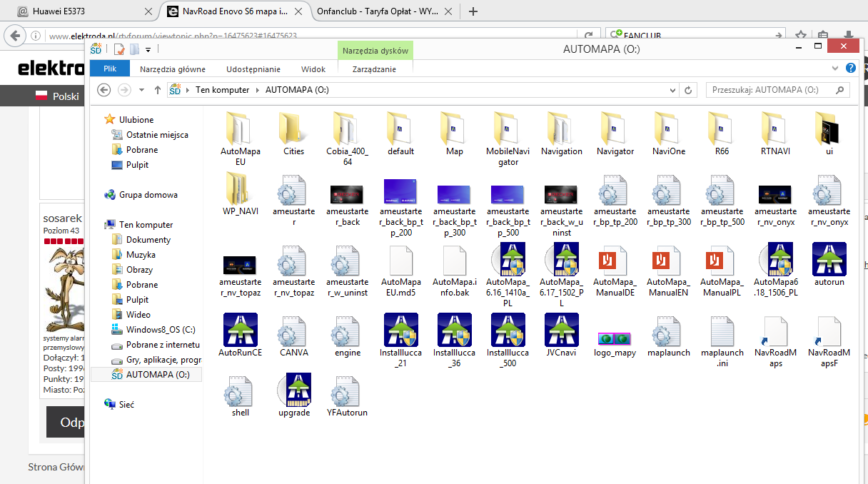The width and height of the screenshot is (868, 484).
Task: Open the AutoMapa EU folder
Action: coord(241,138)
